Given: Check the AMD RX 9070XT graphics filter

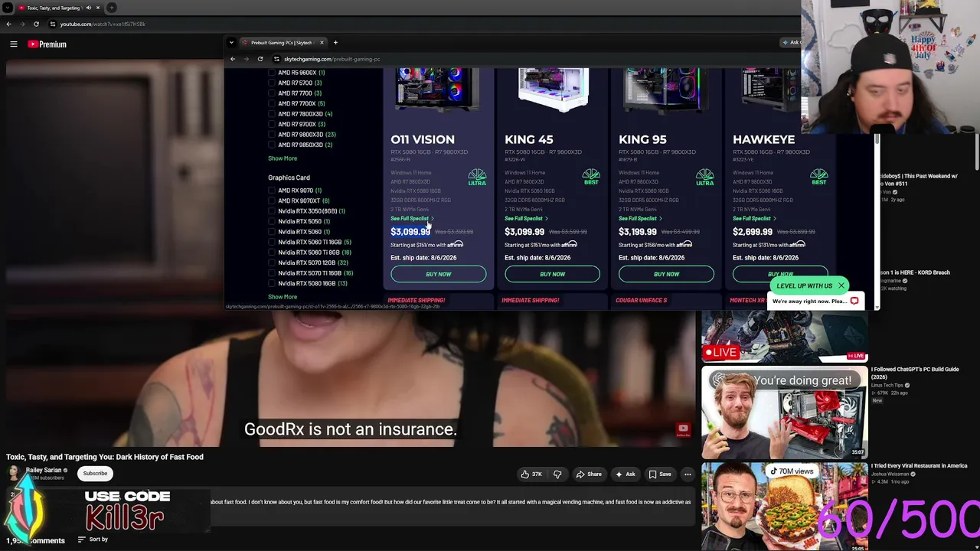Looking at the screenshot, I should [272, 201].
